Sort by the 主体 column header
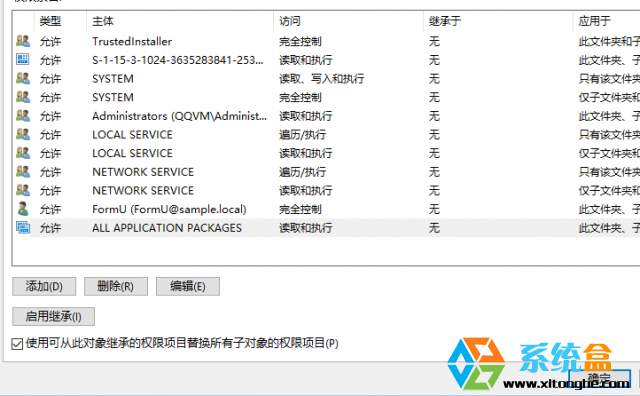Image resolution: width=640 pixels, height=396 pixels. pyautogui.click(x=103, y=21)
